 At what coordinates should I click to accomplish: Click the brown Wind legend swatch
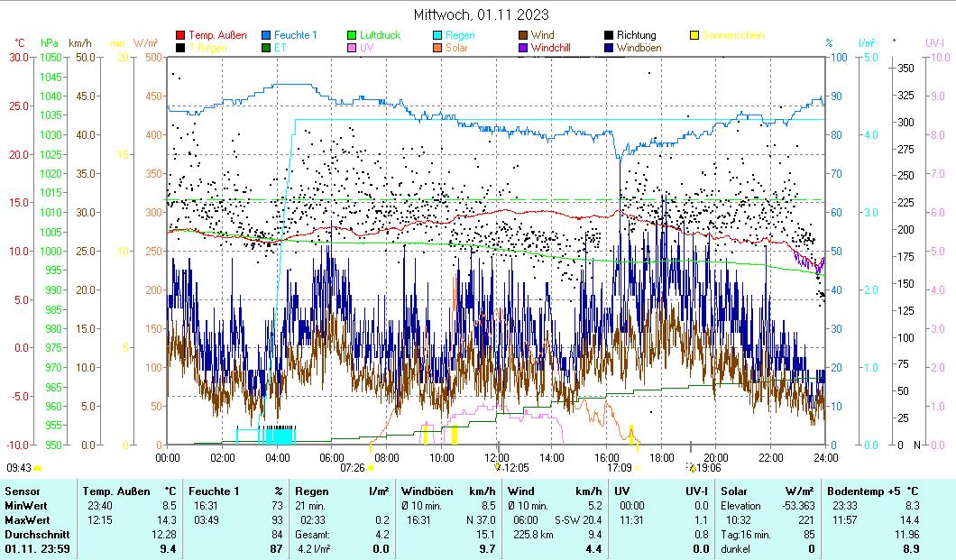point(522,35)
